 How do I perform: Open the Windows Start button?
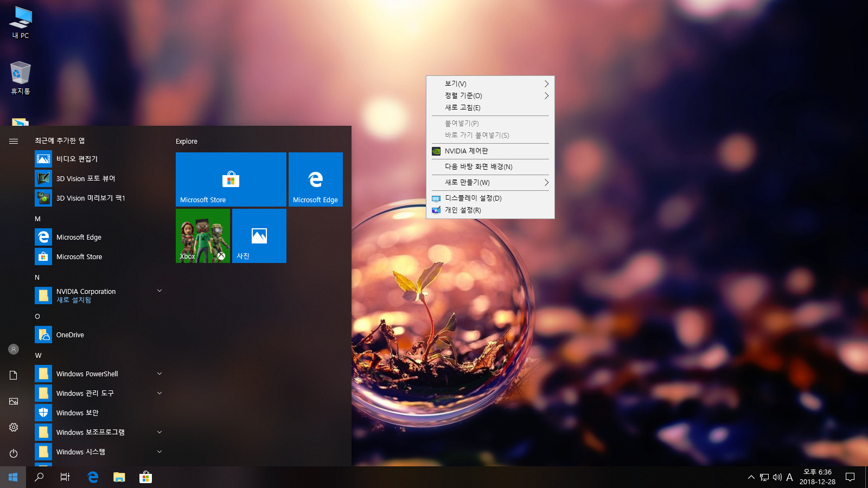point(13,477)
